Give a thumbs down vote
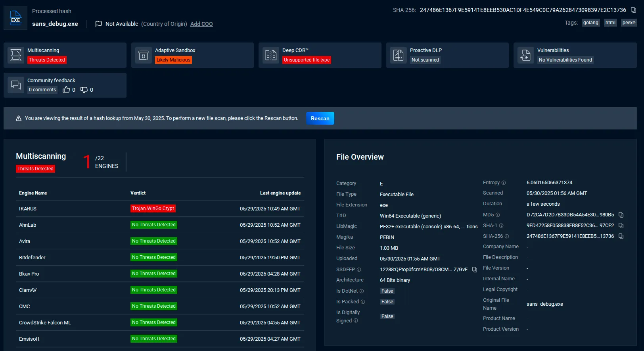The width and height of the screenshot is (644, 351). (84, 90)
